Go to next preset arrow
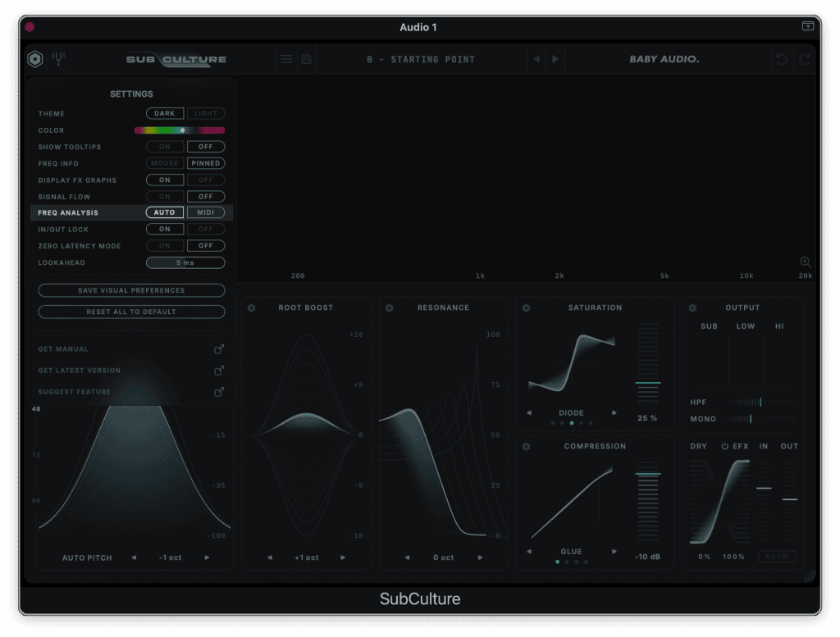Screen dimensions: 840x637 tap(555, 59)
